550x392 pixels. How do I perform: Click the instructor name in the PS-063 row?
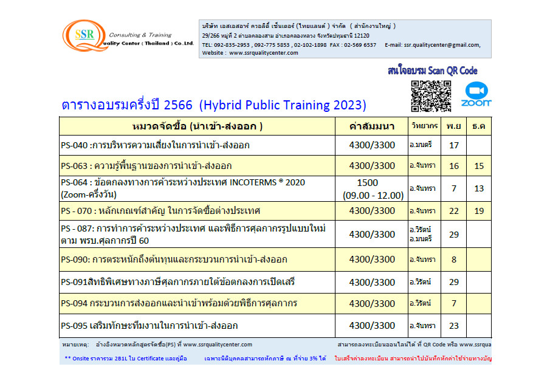(x=422, y=165)
